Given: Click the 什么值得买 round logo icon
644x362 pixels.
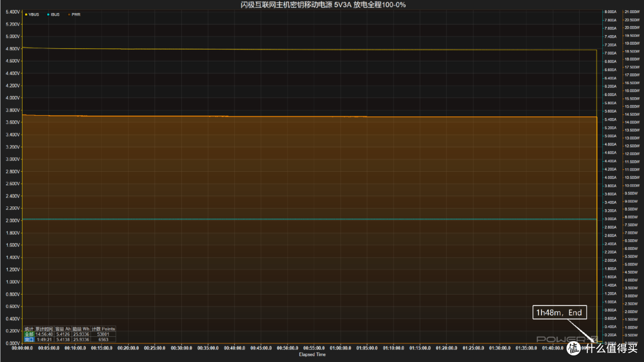Looking at the screenshot, I should pyautogui.click(x=575, y=348).
